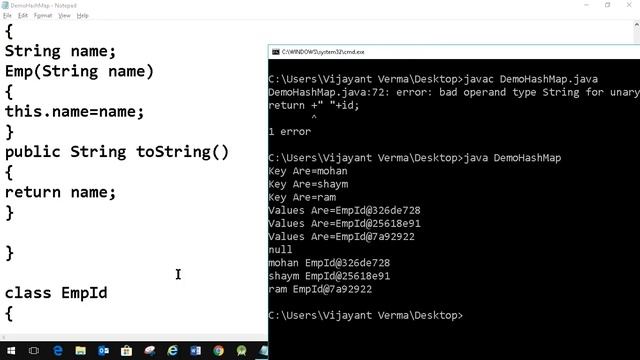The image size is (640, 360).
Task: Click the 'javac DemoHashMap.java' command line
Action: pos(433,79)
